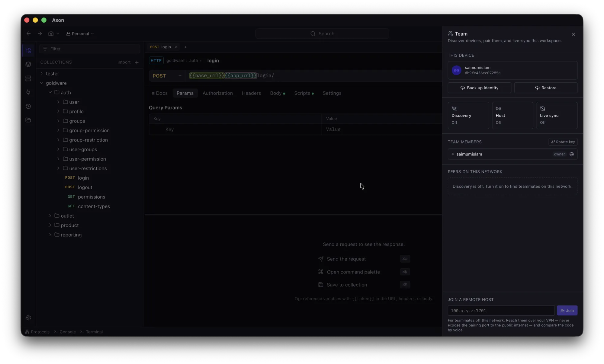Screen dimensions: 604x364
Task: Click the Back up identity button
Action: (479, 88)
